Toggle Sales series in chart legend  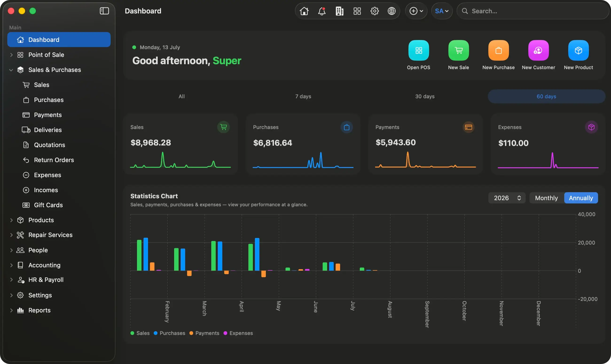tap(140, 333)
